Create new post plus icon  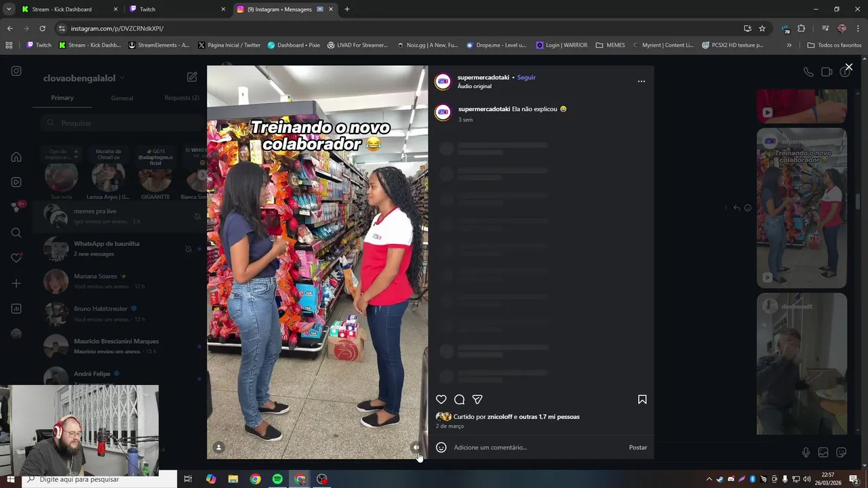click(x=16, y=283)
